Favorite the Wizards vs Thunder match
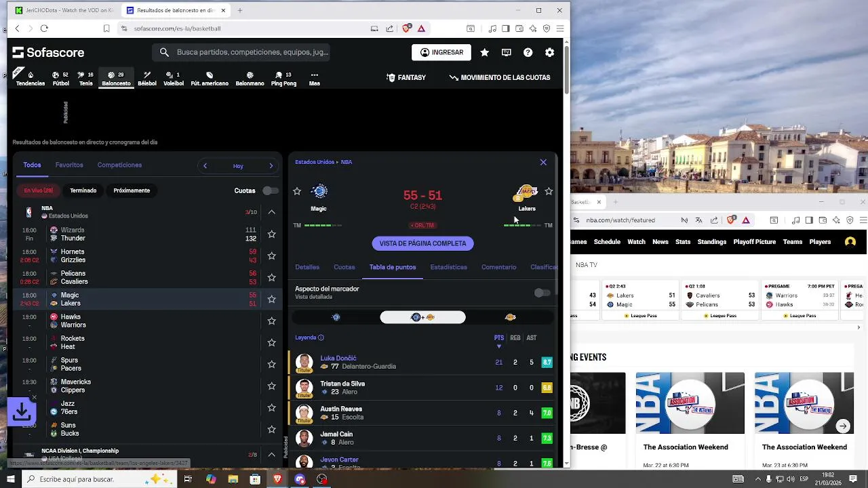This screenshot has width=868, height=488. 271,234
